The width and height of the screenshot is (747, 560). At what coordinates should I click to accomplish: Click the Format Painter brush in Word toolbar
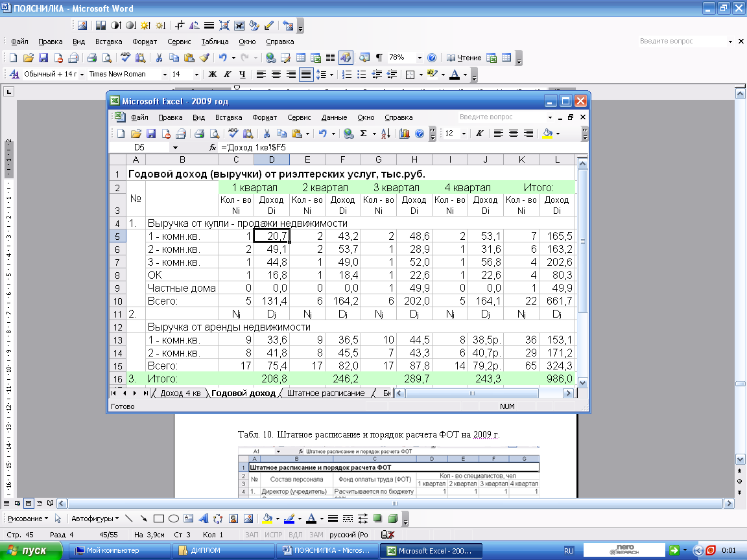pos(204,58)
